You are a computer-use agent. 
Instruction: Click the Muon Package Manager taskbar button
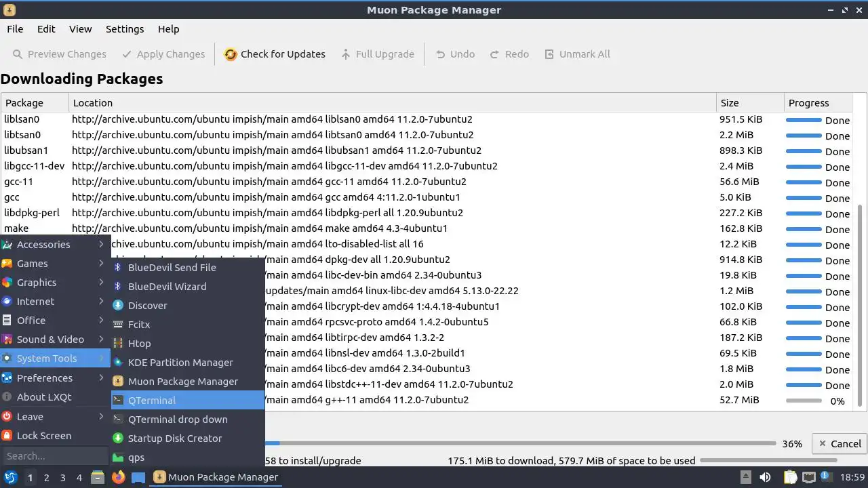(x=216, y=477)
